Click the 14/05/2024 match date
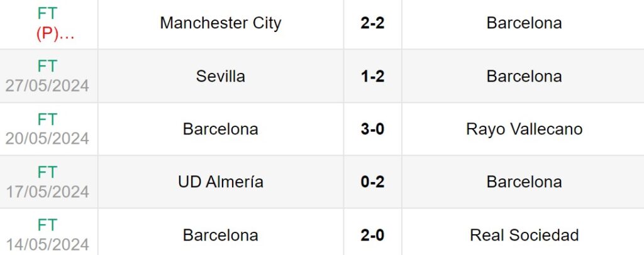The height and width of the screenshot is (255, 644). tap(47, 244)
